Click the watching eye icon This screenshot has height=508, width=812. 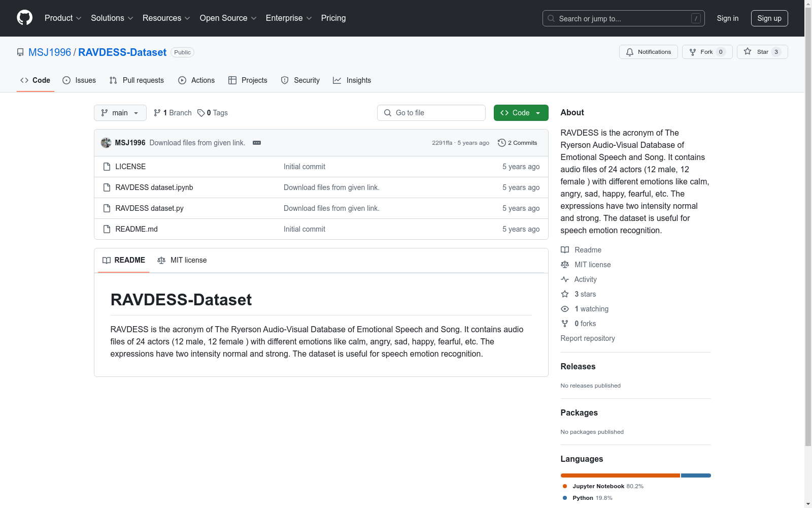point(565,309)
